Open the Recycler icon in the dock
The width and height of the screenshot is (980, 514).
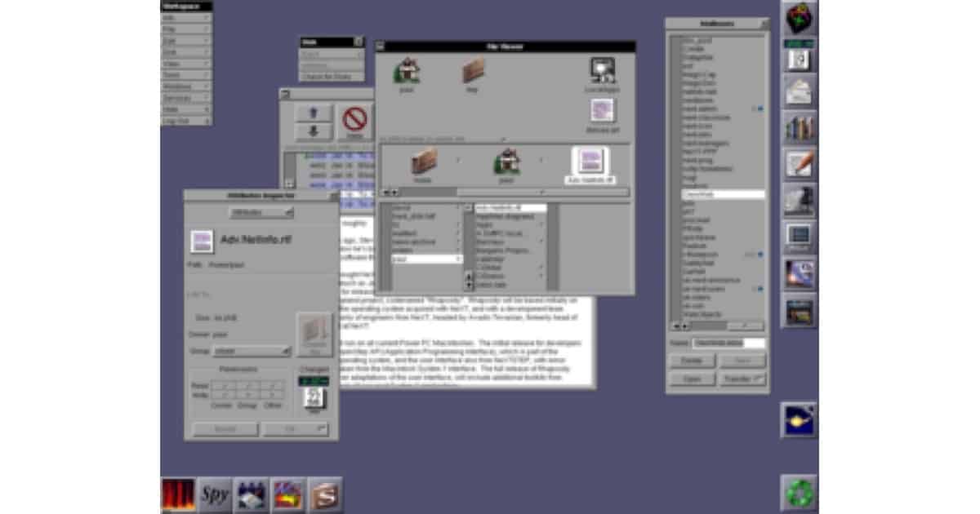pos(797,493)
